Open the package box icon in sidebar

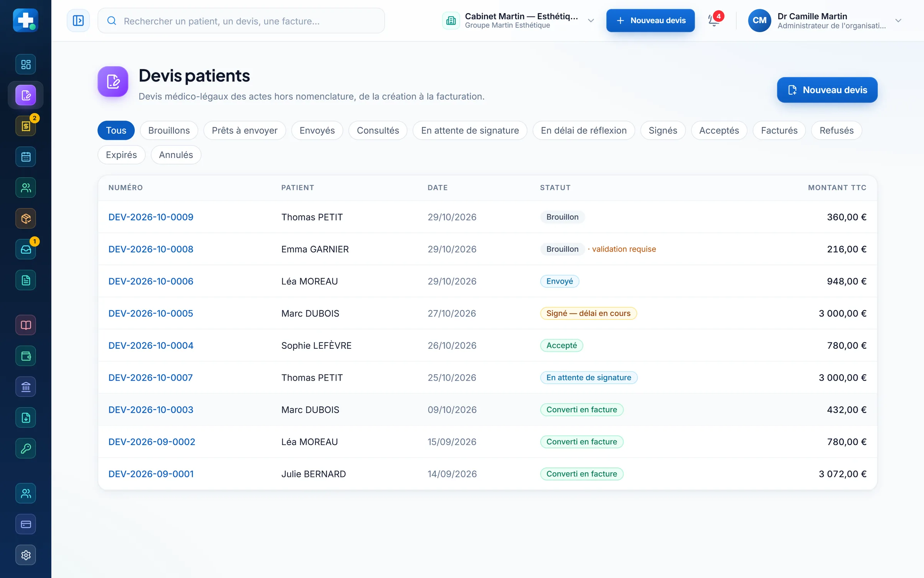point(26,218)
